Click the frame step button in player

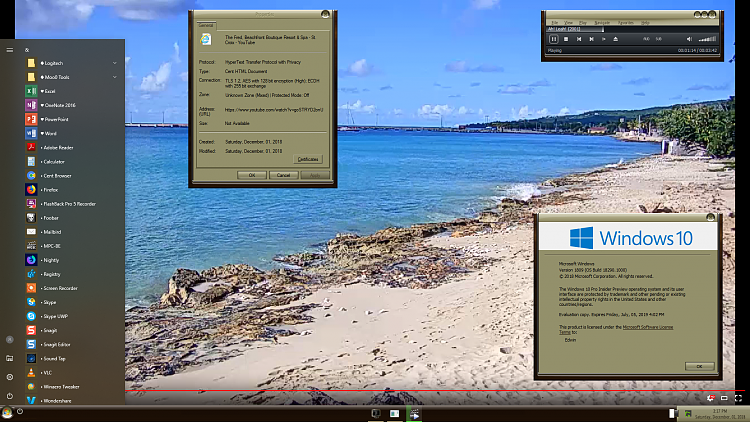point(604,39)
